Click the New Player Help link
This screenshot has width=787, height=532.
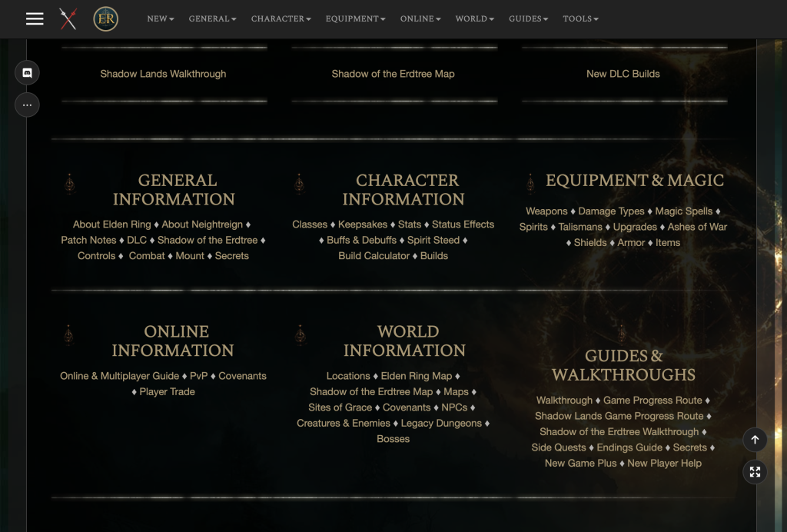coord(664,464)
